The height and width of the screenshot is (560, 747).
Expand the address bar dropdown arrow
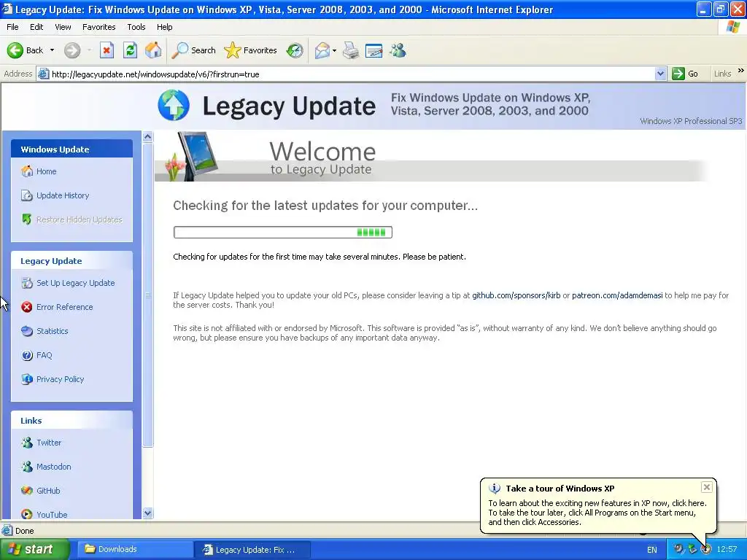(660, 74)
